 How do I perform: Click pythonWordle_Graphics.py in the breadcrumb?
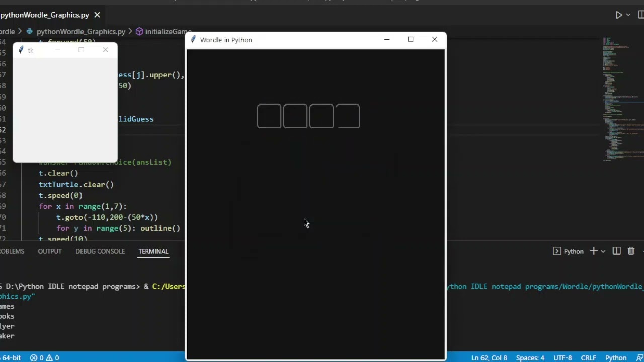tap(80, 31)
